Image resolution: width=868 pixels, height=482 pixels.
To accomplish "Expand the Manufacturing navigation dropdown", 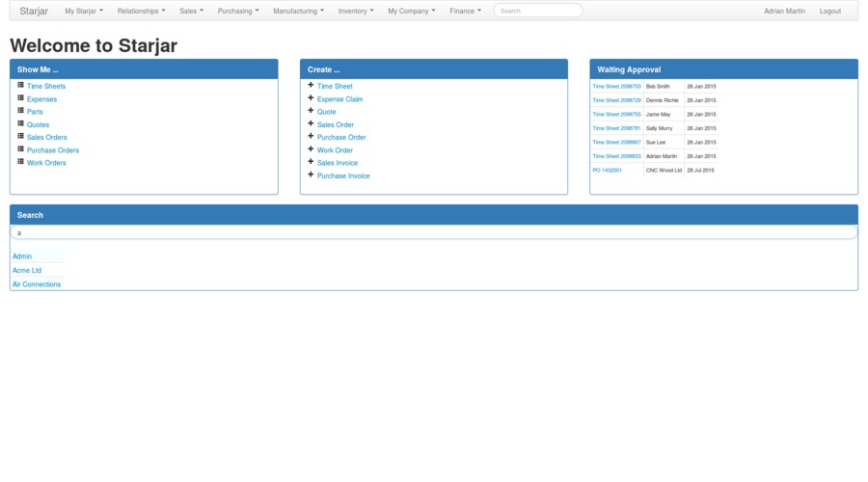I will [x=298, y=11].
